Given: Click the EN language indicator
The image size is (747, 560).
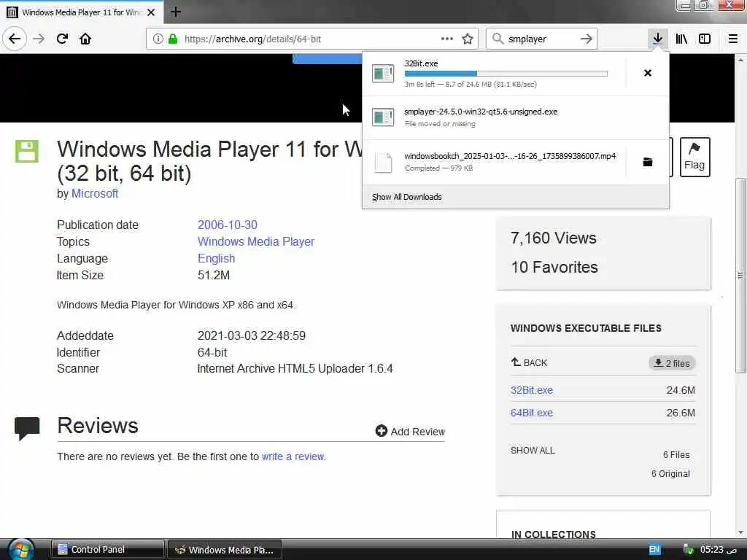Looking at the screenshot, I should (654, 549).
